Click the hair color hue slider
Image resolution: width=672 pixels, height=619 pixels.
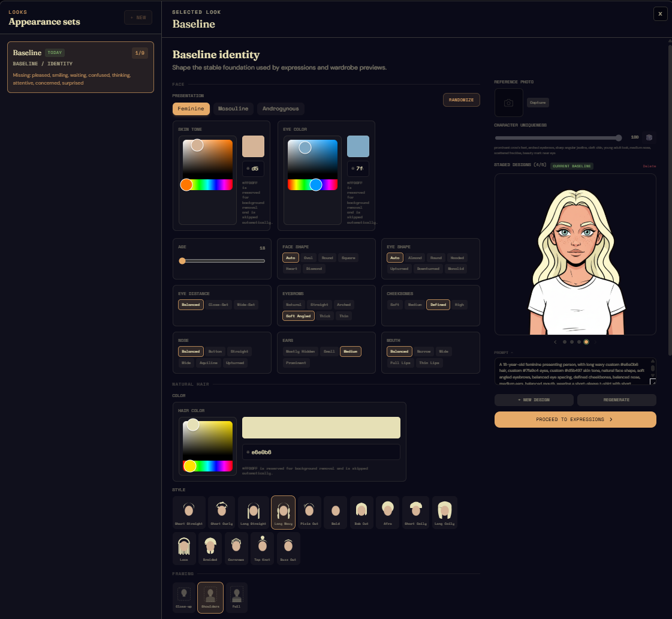(208, 466)
